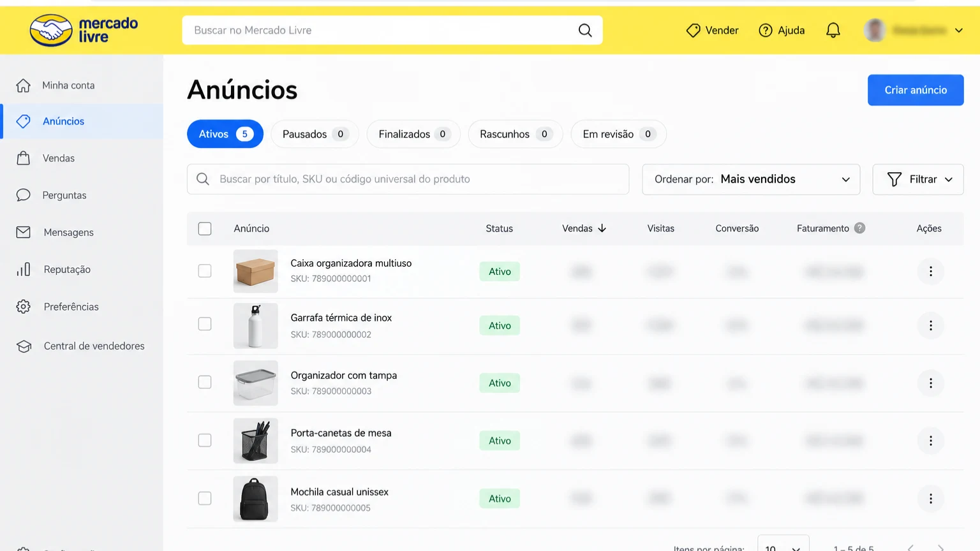The image size is (980, 551).
Task: Click the Reputação bar chart icon
Action: coord(24,269)
